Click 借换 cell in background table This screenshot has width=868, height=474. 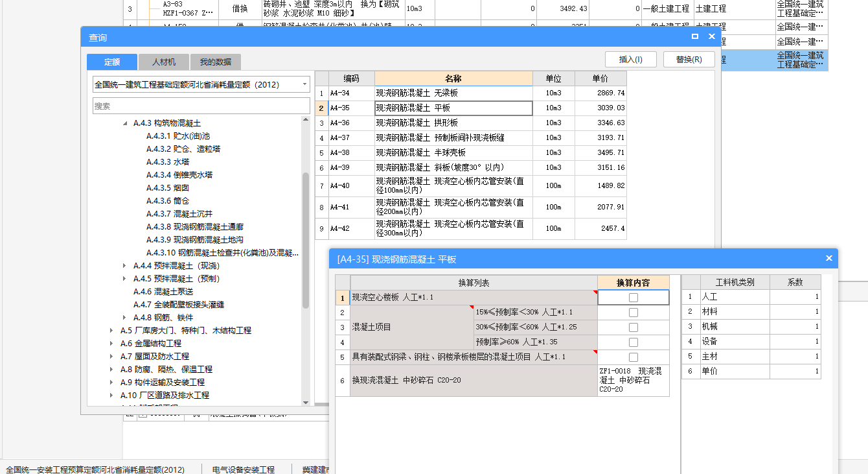(240, 9)
